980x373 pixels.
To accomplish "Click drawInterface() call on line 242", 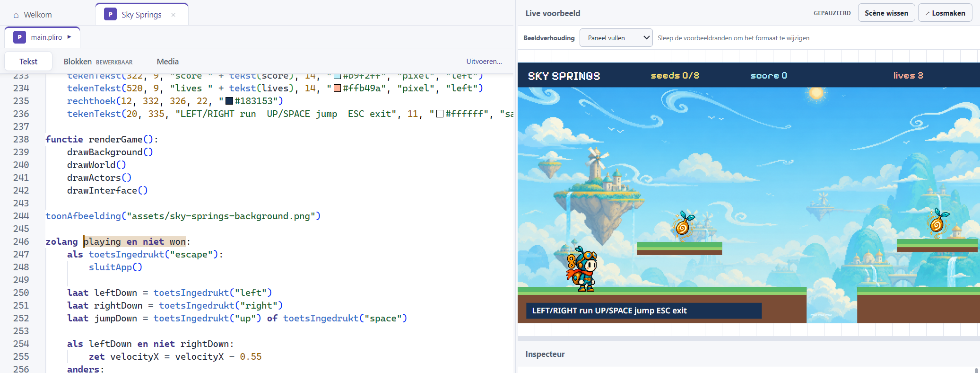I will (x=107, y=190).
